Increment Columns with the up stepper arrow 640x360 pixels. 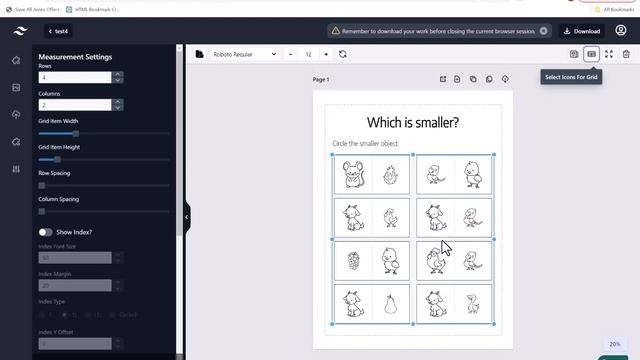118,102
